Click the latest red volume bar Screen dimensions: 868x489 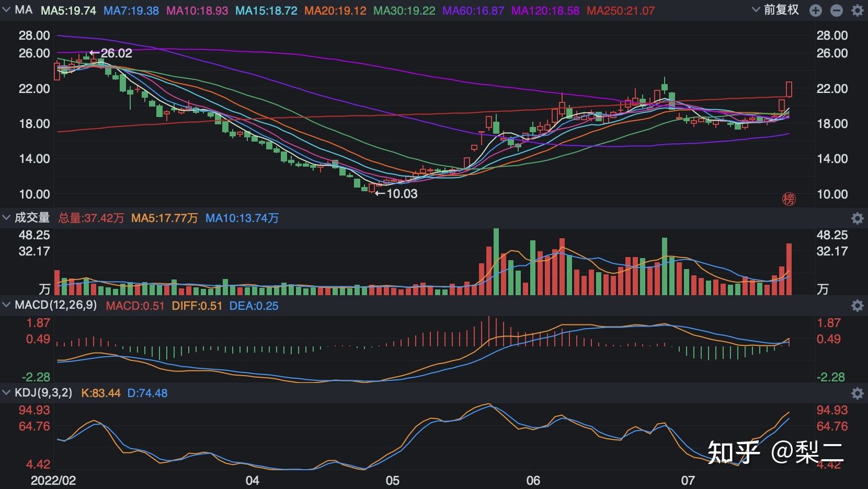(x=789, y=269)
